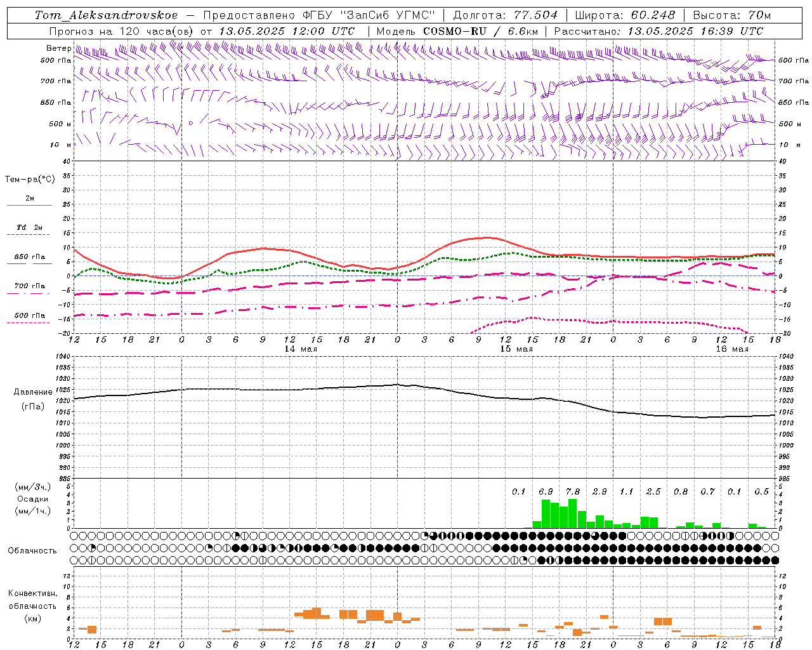812x650 pixels.
Task: Click the 6.9 precipitation value
Action: tap(546, 492)
